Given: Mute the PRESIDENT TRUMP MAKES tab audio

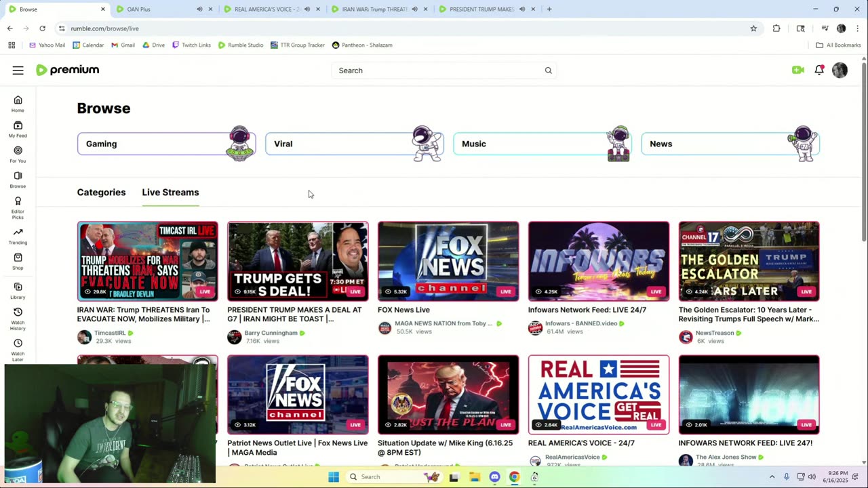Looking at the screenshot, I should click(522, 9).
